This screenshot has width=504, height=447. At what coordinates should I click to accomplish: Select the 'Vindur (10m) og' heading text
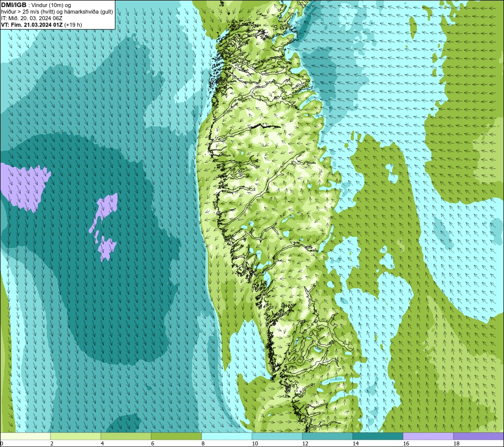coord(51,6)
